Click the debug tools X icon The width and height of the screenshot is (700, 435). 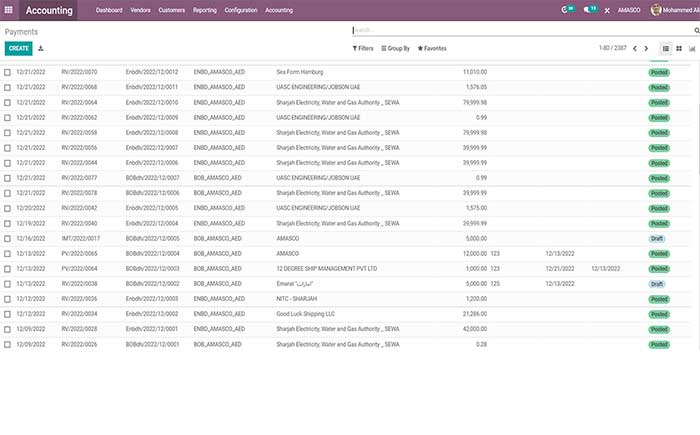coord(607,10)
